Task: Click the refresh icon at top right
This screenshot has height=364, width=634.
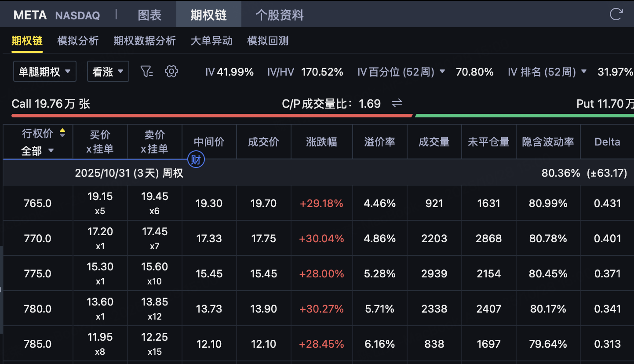Action: pos(616,14)
